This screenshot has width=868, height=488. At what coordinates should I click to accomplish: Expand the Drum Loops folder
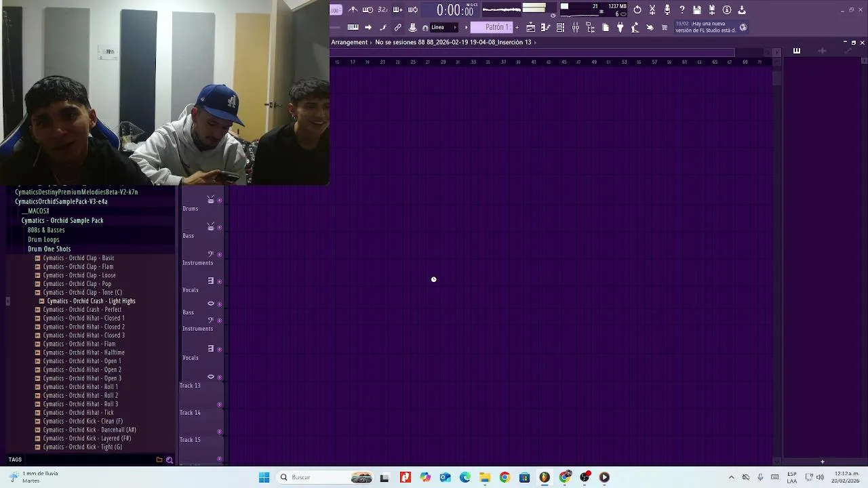click(43, 239)
